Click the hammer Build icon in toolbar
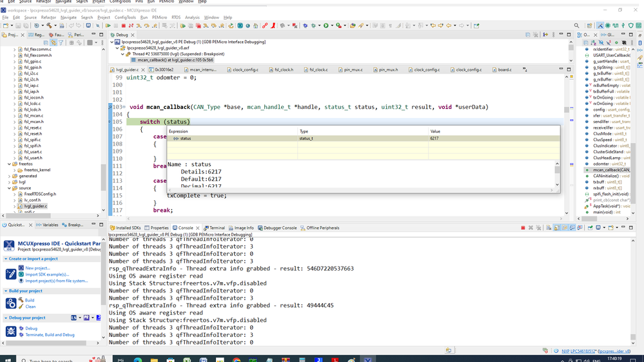Image resolution: width=644 pixels, height=362 pixels. click(49, 26)
